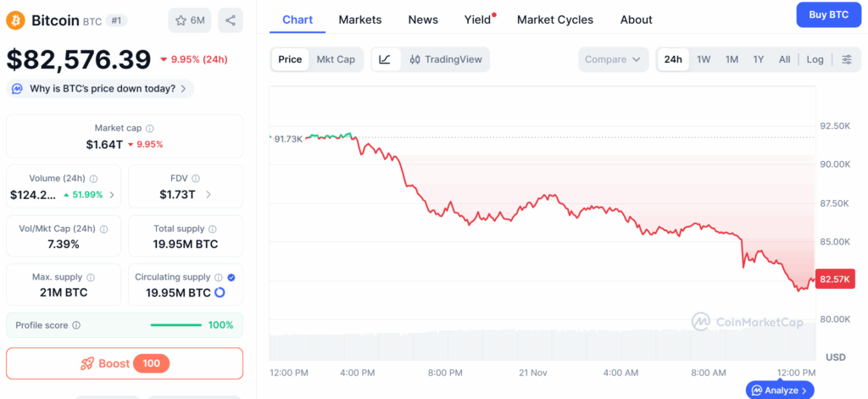The height and width of the screenshot is (399, 868).
Task: Expand 'Why is BTC's price down today?'
Action: pyautogui.click(x=101, y=89)
